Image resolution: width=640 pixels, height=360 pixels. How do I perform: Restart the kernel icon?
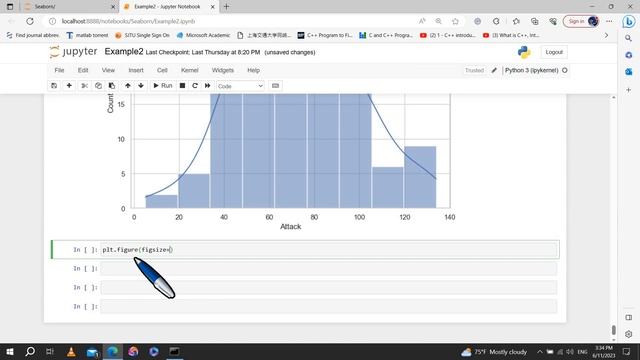click(x=195, y=86)
